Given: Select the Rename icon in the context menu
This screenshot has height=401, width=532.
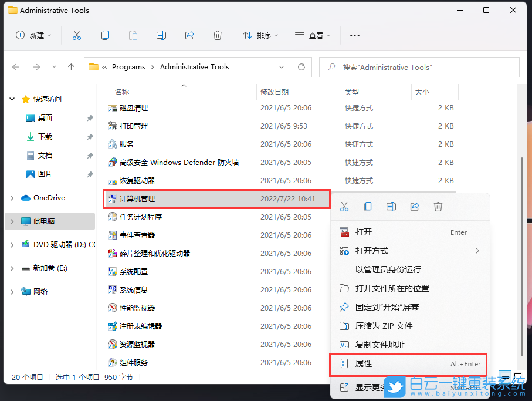Looking at the screenshot, I should tap(389, 207).
